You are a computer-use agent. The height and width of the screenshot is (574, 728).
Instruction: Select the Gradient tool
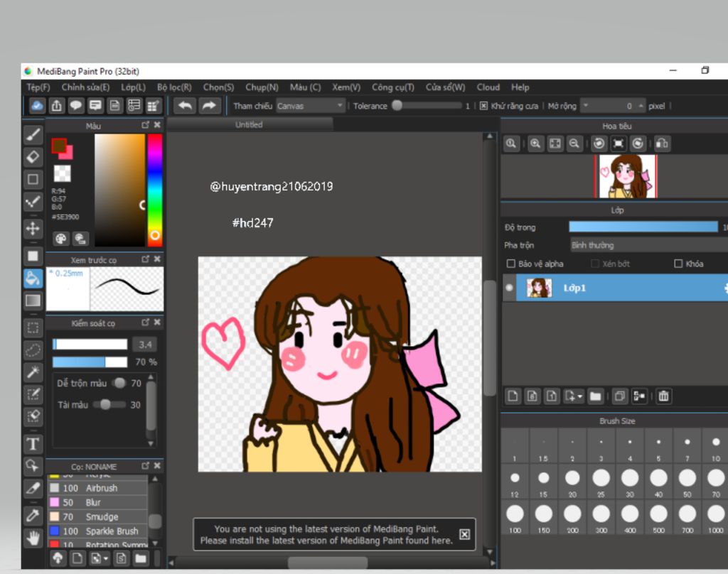click(x=33, y=300)
